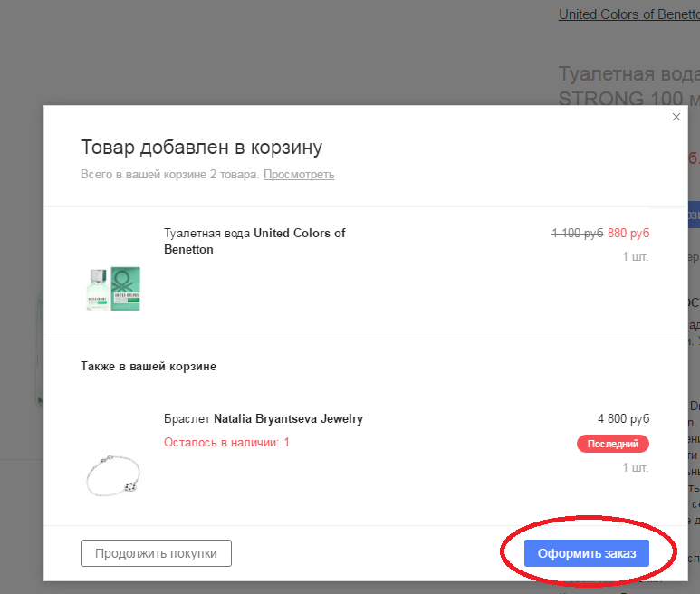Screen dimensions: 700x594
Task: Click the crossed-out 1 100 руб price
Action: click(x=577, y=233)
